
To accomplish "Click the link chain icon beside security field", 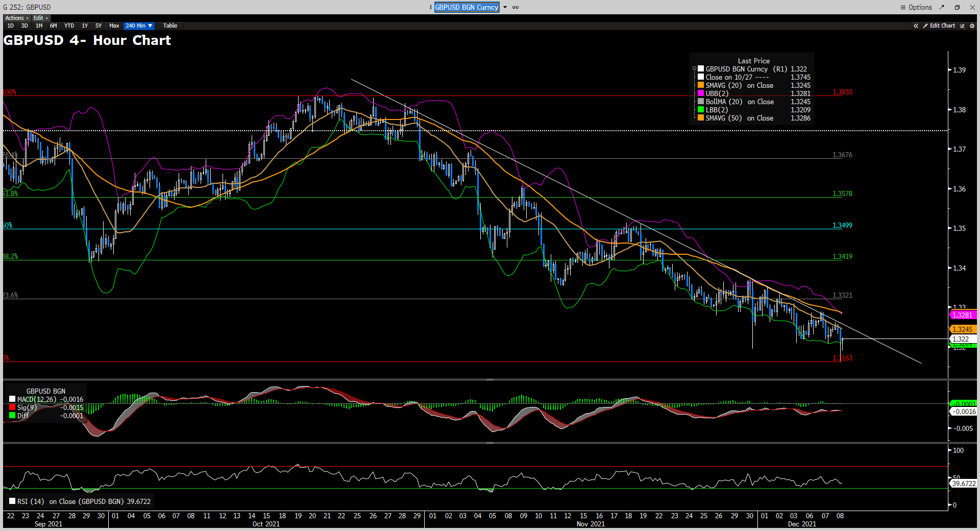I will click(x=516, y=7).
